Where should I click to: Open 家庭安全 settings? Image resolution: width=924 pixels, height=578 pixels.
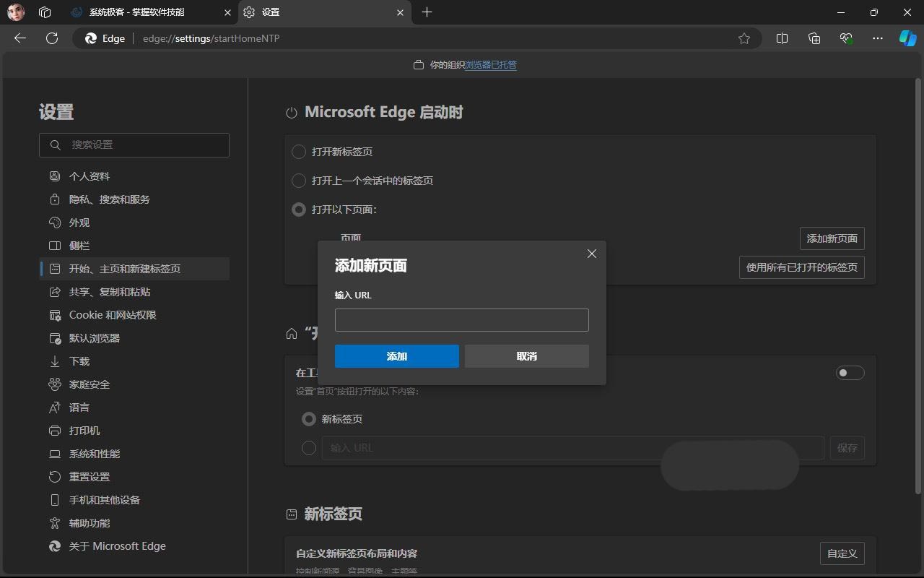134,384
